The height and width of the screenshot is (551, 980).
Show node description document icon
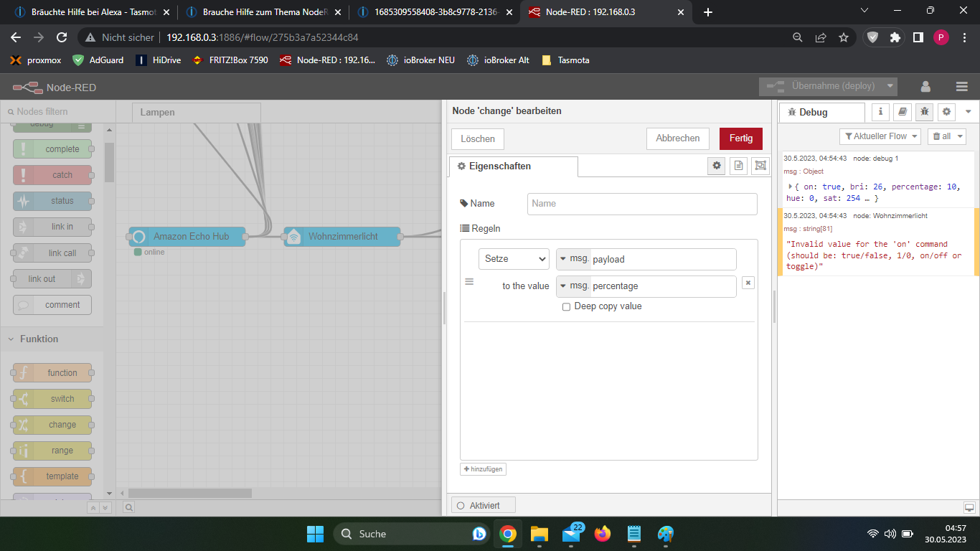(x=738, y=166)
